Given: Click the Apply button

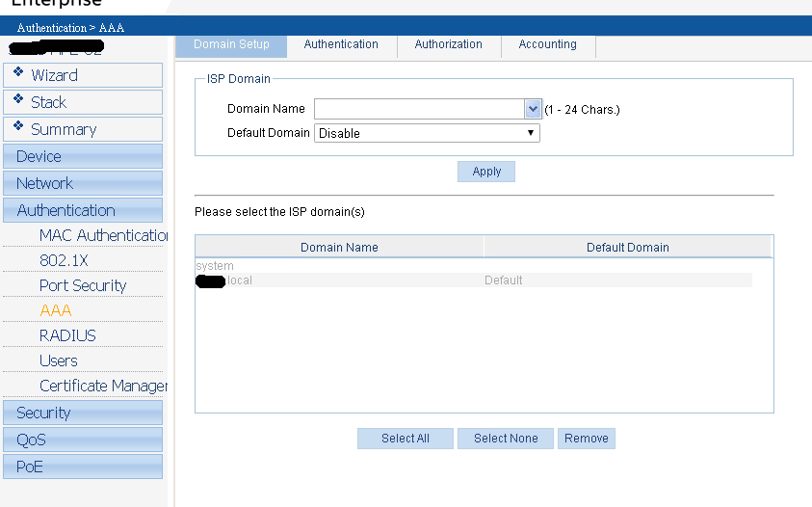Looking at the screenshot, I should pos(486,172).
